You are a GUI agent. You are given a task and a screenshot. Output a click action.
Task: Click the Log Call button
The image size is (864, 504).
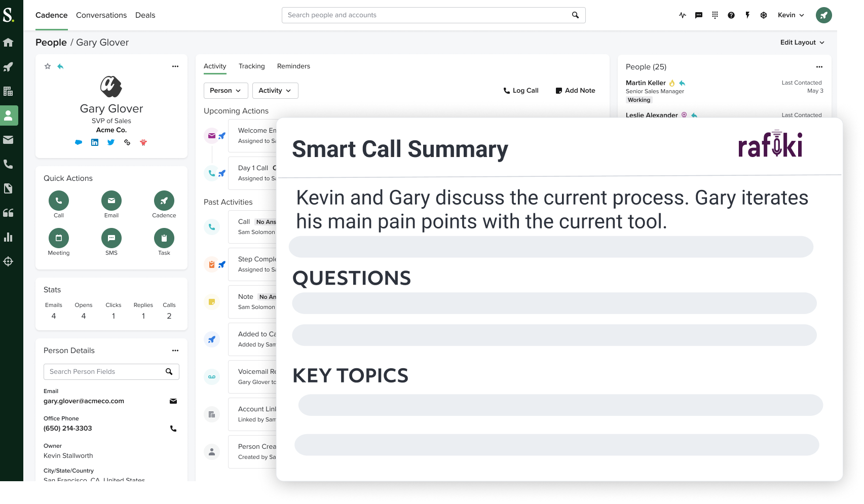tap(520, 91)
